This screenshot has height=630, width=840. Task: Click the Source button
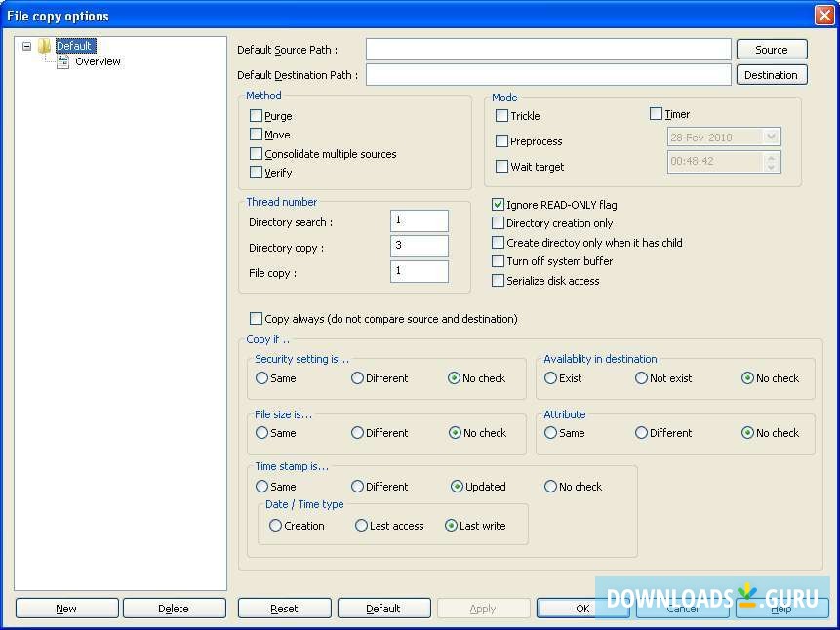tap(771, 49)
